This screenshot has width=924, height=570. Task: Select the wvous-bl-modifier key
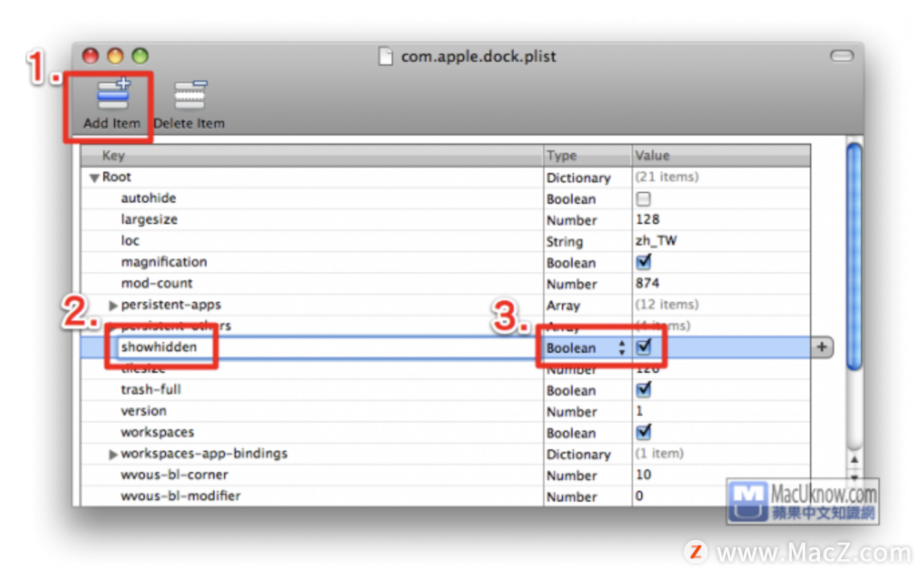(180, 496)
